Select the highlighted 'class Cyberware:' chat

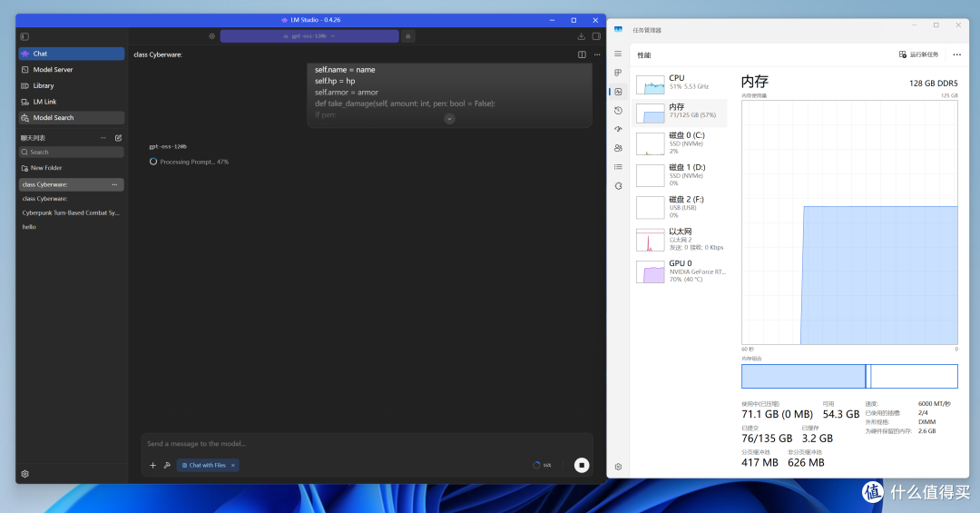point(72,184)
